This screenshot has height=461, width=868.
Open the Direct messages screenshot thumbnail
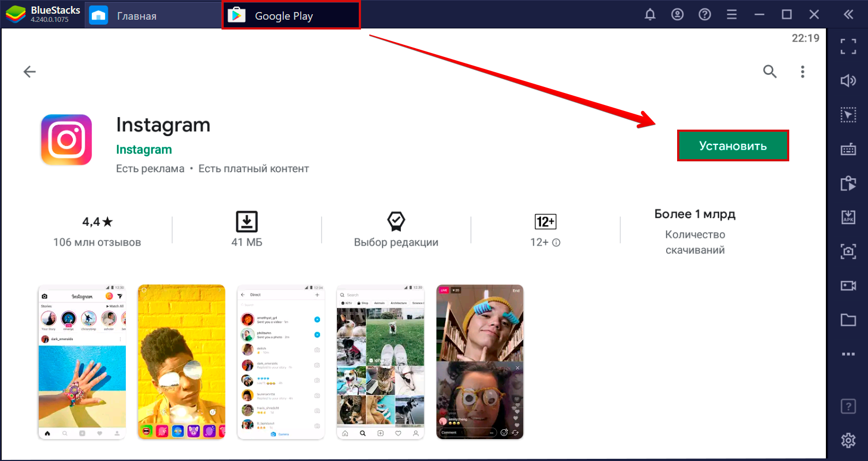pos(281,362)
